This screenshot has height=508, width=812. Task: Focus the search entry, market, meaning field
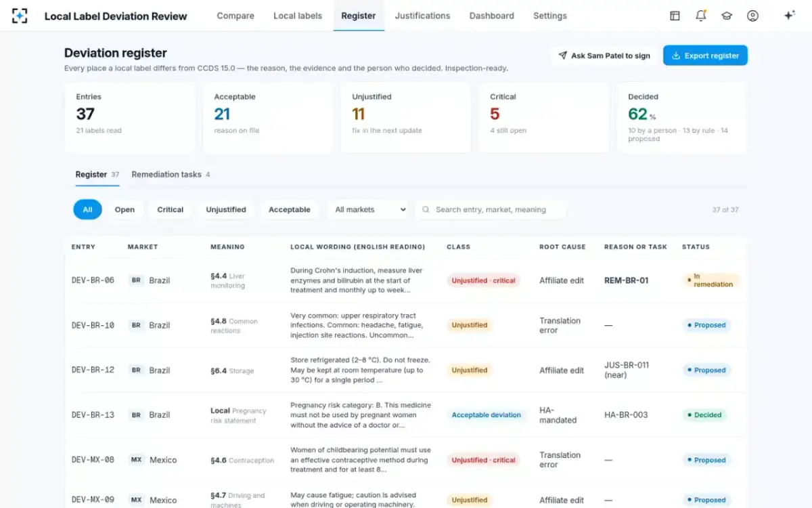[x=491, y=210]
